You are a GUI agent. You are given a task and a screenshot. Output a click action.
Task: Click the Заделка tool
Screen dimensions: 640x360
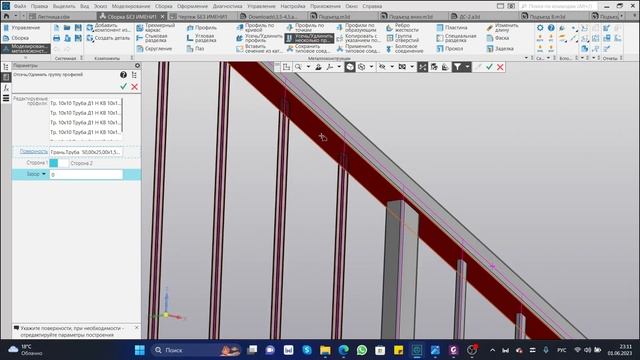click(500, 49)
